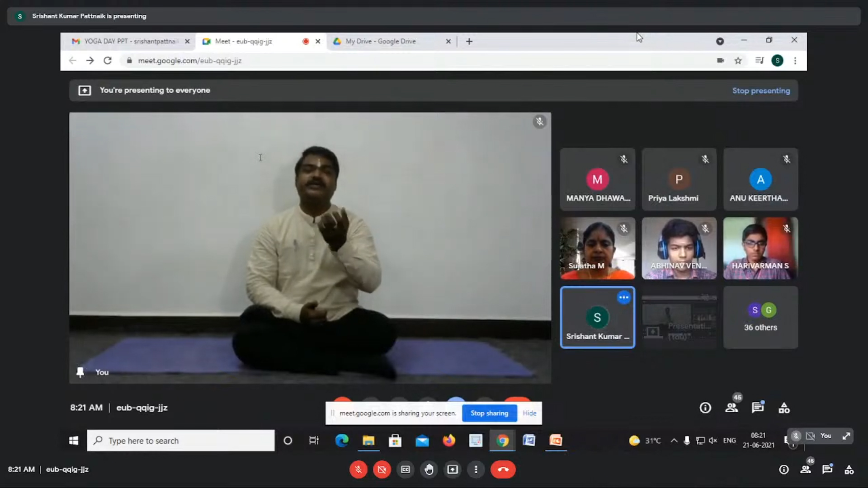Click Stop presenting link
Screen dimensions: 868x488
761,91
